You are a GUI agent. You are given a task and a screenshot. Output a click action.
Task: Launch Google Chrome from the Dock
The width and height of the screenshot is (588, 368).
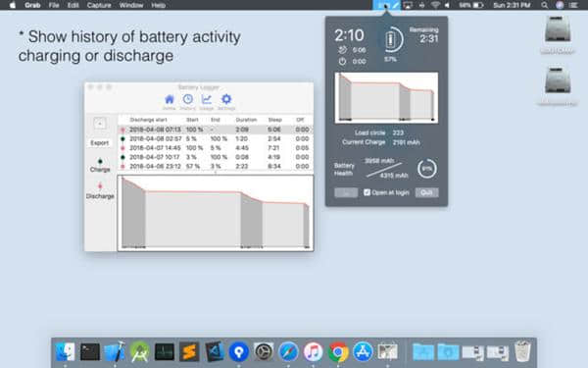[338, 352]
